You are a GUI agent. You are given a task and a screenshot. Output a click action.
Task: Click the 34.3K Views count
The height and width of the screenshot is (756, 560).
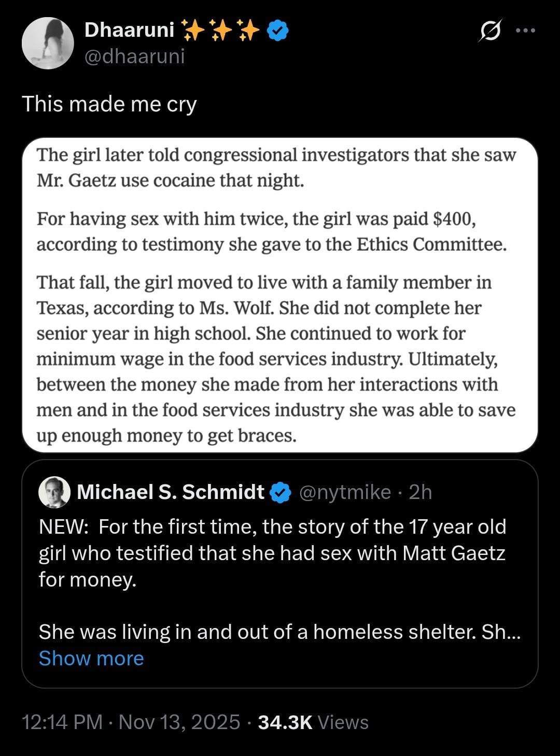tap(313, 722)
